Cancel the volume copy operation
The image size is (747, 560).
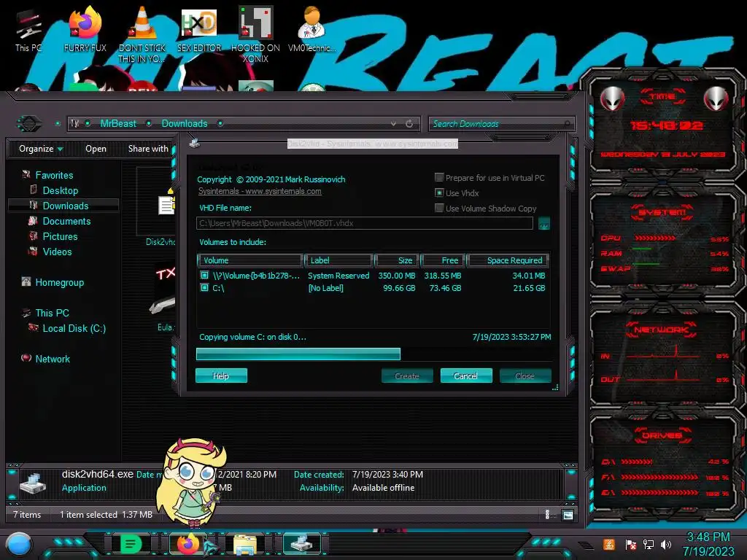(x=466, y=376)
